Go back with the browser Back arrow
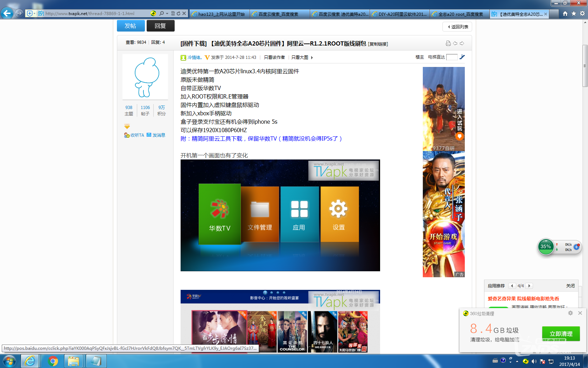The height and width of the screenshot is (368, 588). pos(7,13)
